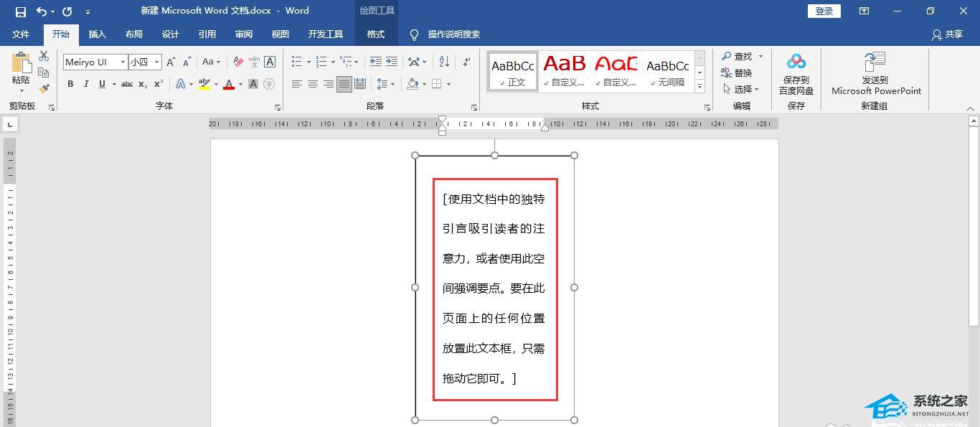Switch to the 引用 tab
Image resolution: width=980 pixels, height=427 pixels.
[x=207, y=34]
